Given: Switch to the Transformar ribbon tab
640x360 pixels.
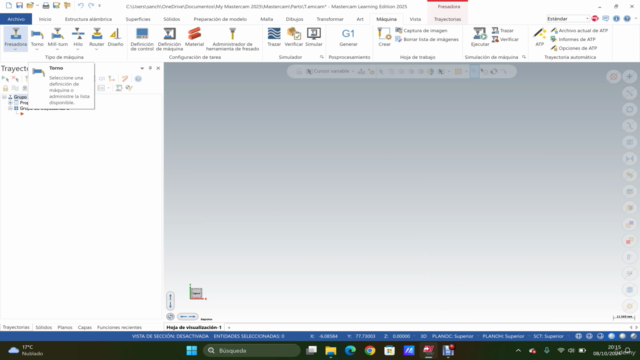Looking at the screenshot, I should 330,19.
